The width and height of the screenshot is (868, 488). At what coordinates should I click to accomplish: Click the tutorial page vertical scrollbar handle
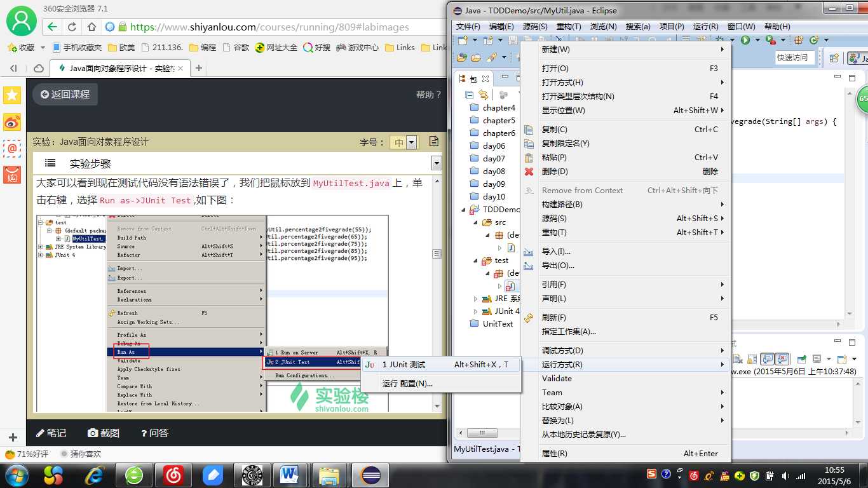(437, 254)
